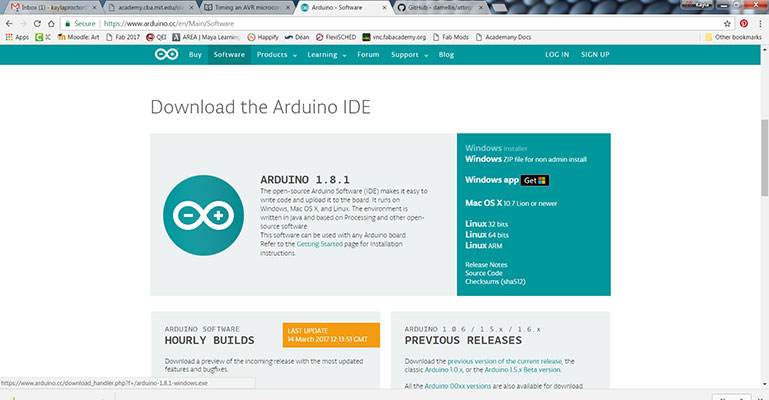The image size is (769, 400).
Task: Switch to Timing an AVR microcontroller tab
Action: (245, 8)
